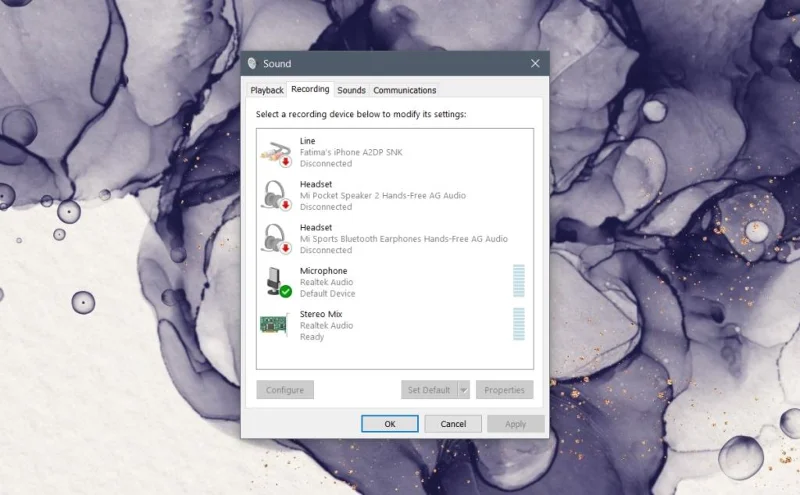Open the Sounds tab
This screenshot has height=495, width=800.
pyautogui.click(x=352, y=90)
